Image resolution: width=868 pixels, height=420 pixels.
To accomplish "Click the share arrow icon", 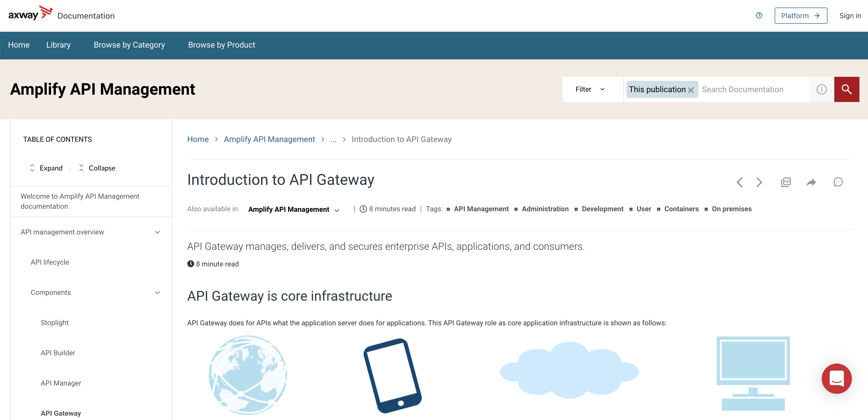I will coord(811,182).
